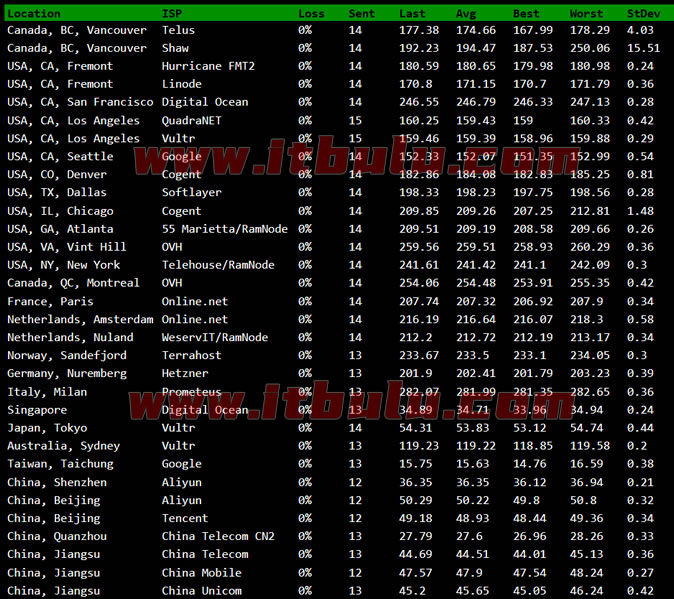This screenshot has width=674, height=599.
Task: Select Australia, Sydney location
Action: [64, 446]
